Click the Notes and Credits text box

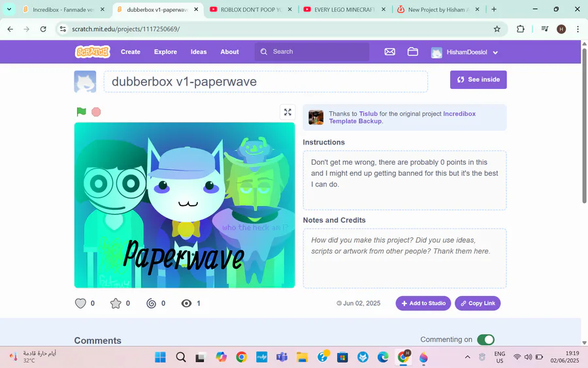404,258
